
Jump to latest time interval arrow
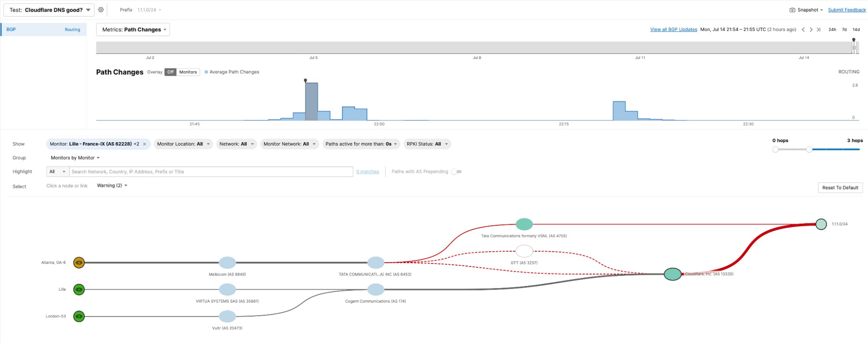pos(818,30)
